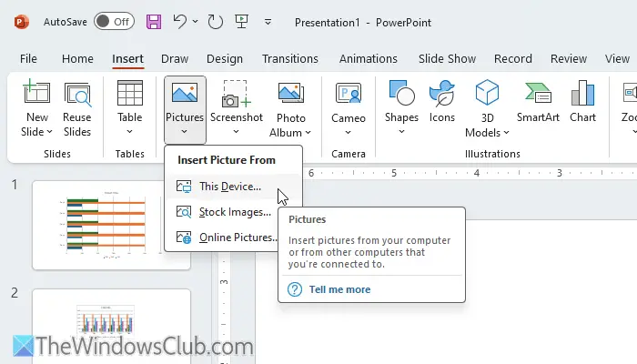This screenshot has height=364, width=637.
Task: Choose This Device... from the menu
Action: [234, 187]
